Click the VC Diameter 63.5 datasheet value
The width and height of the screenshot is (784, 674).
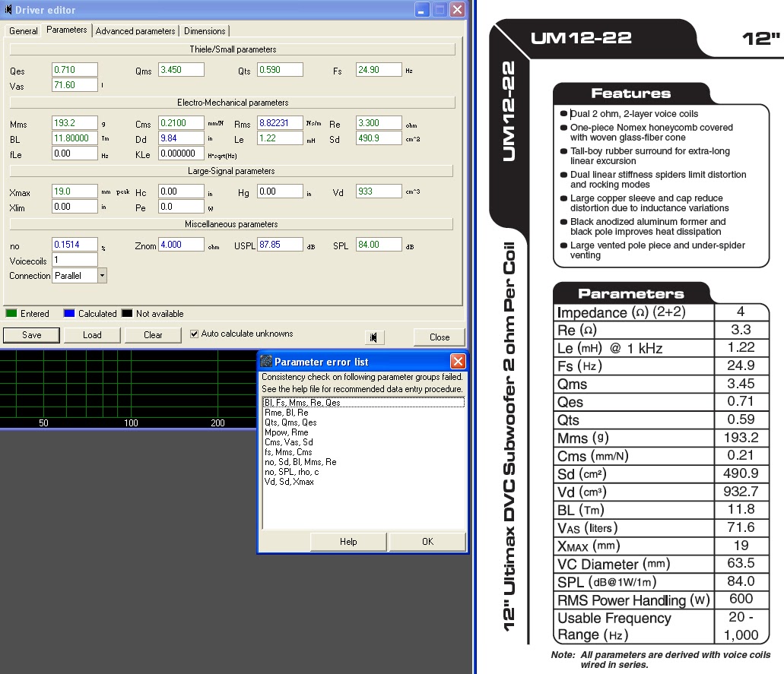(741, 563)
